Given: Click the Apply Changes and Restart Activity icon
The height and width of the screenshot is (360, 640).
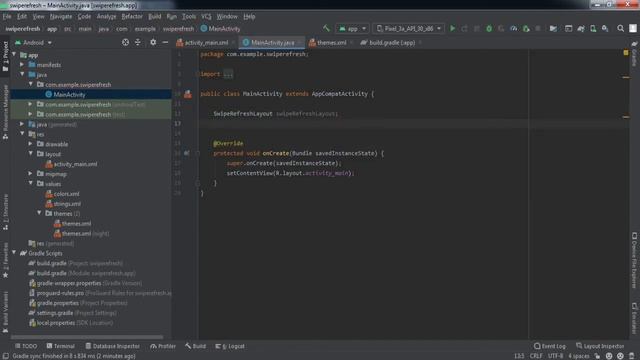Looking at the screenshot, I should [x=464, y=29].
